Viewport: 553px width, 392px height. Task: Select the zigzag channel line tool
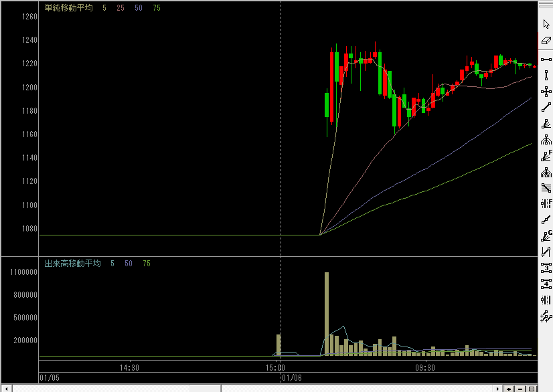click(x=546, y=252)
